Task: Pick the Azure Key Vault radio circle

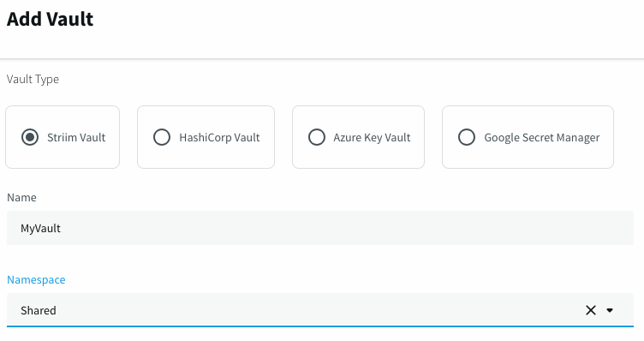Action: point(317,137)
